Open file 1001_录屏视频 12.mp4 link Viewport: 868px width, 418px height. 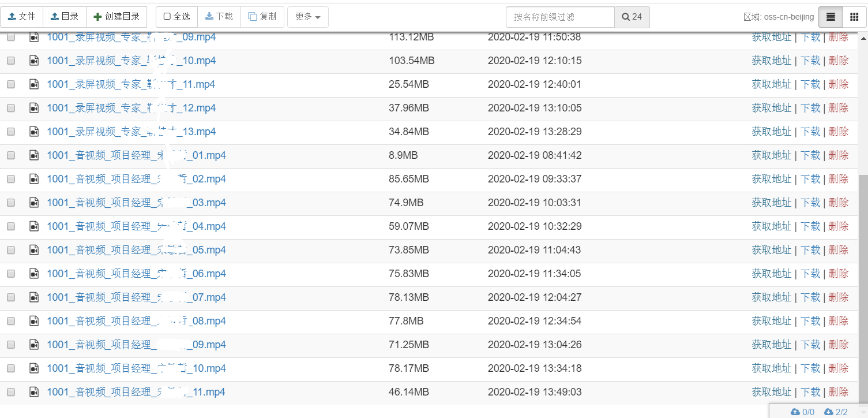pos(131,108)
